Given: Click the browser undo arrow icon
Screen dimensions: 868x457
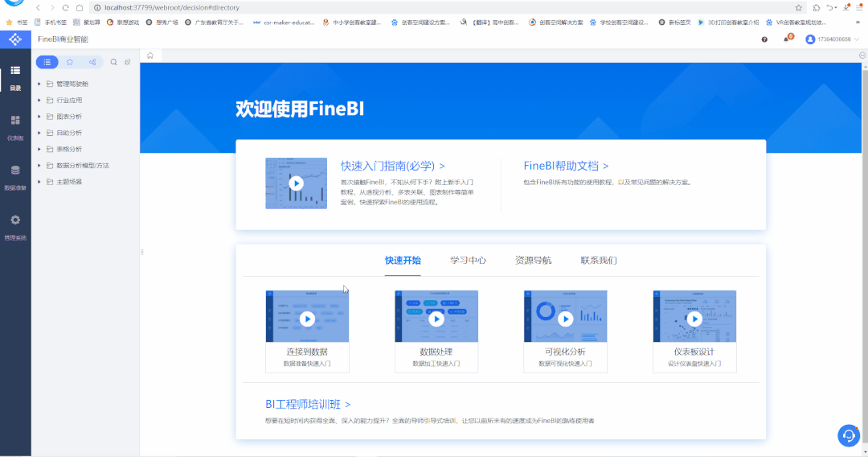Looking at the screenshot, I should point(829,8).
